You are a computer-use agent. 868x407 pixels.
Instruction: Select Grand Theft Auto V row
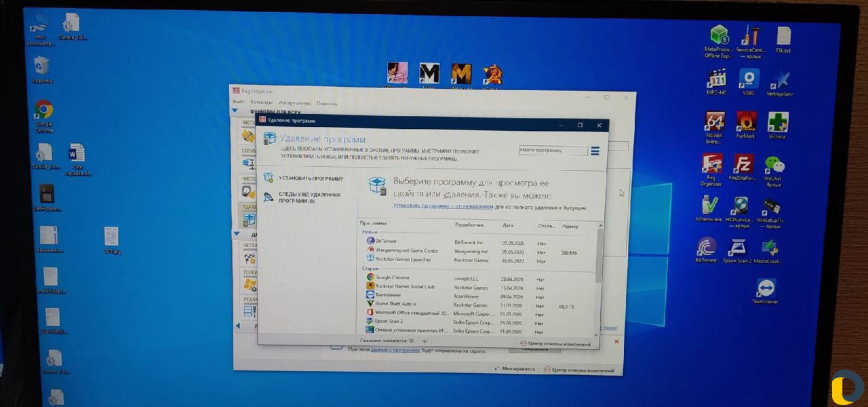pyautogui.click(x=477, y=305)
